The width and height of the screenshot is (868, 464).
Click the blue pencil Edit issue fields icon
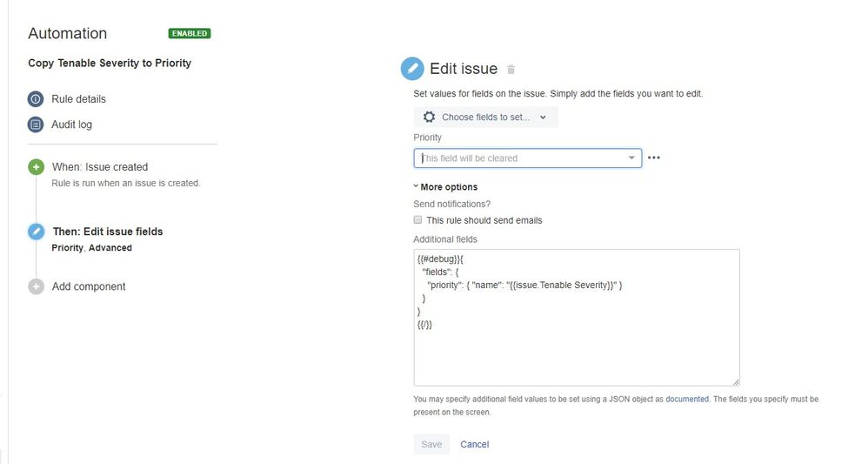(x=36, y=232)
